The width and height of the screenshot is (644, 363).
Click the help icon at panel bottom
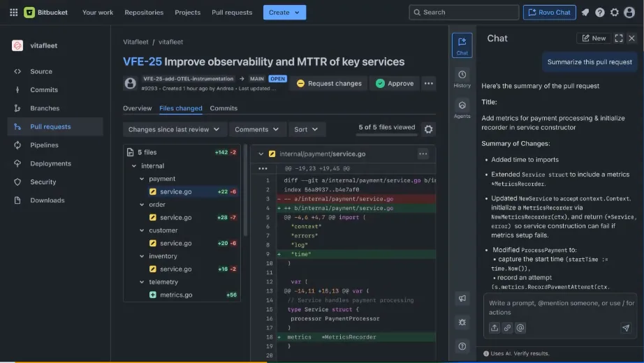pyautogui.click(x=462, y=346)
